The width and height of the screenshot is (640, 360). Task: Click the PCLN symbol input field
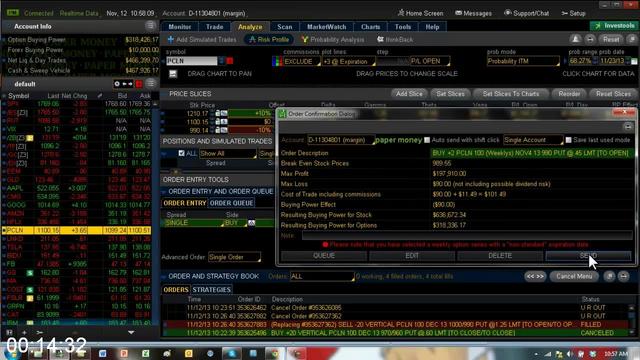(x=191, y=61)
